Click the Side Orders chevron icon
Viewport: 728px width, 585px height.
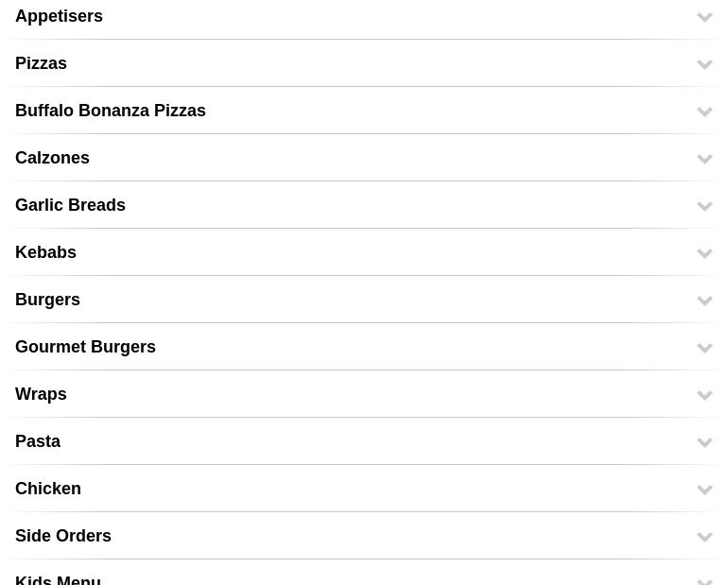click(704, 538)
